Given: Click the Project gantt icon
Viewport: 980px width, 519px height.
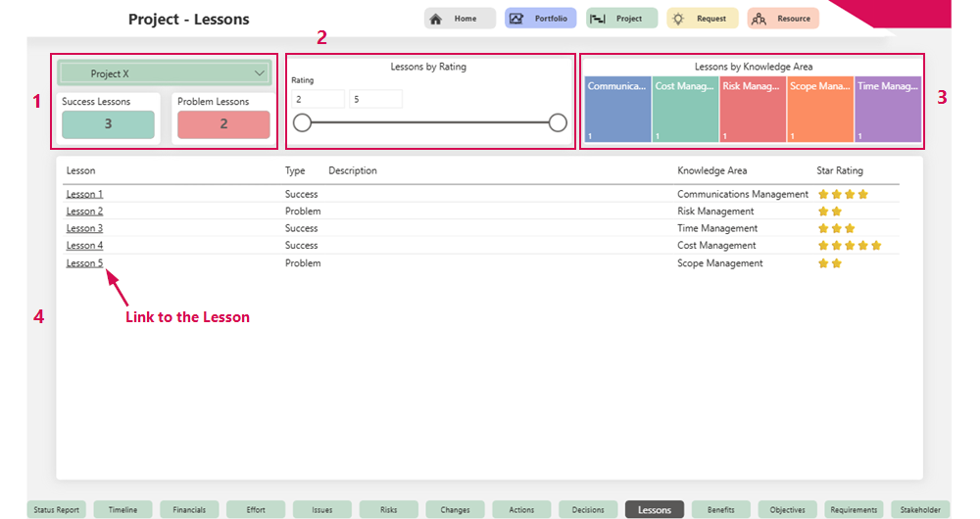Looking at the screenshot, I should pos(597,19).
